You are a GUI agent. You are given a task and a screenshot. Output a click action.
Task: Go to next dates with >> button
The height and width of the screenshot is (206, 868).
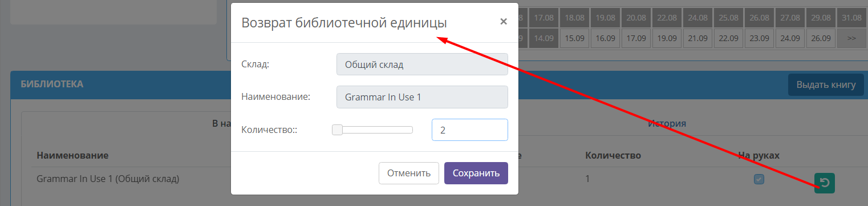pos(852,38)
